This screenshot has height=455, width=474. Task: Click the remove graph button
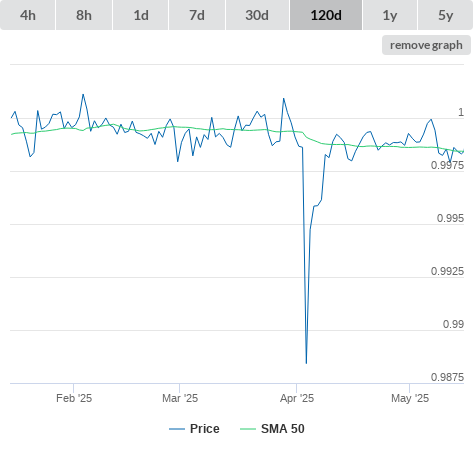tap(426, 45)
